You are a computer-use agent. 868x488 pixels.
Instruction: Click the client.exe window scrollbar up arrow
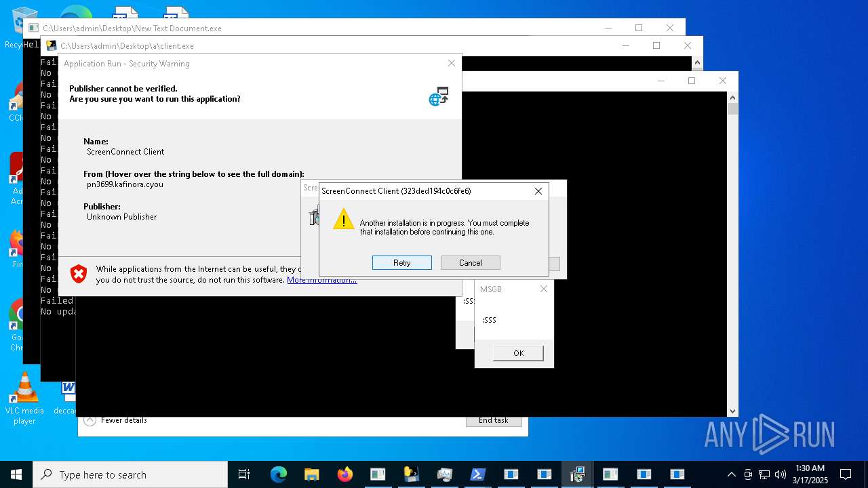pos(698,63)
